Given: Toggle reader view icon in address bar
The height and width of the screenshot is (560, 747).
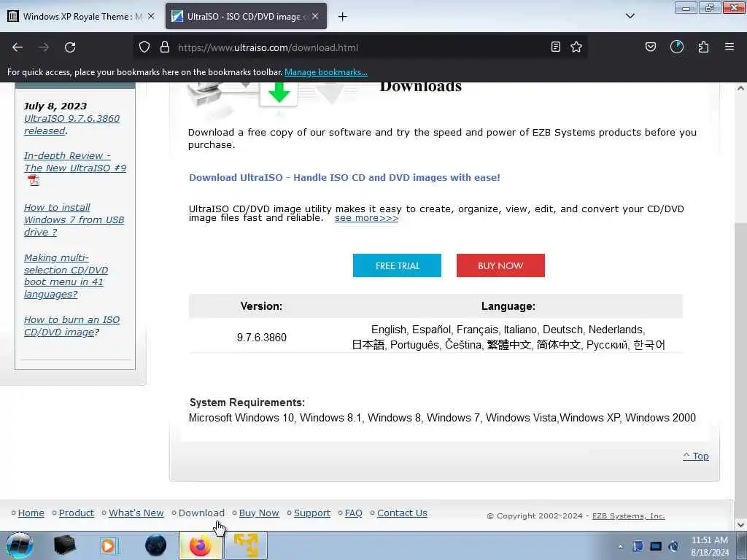Looking at the screenshot, I should [x=555, y=47].
